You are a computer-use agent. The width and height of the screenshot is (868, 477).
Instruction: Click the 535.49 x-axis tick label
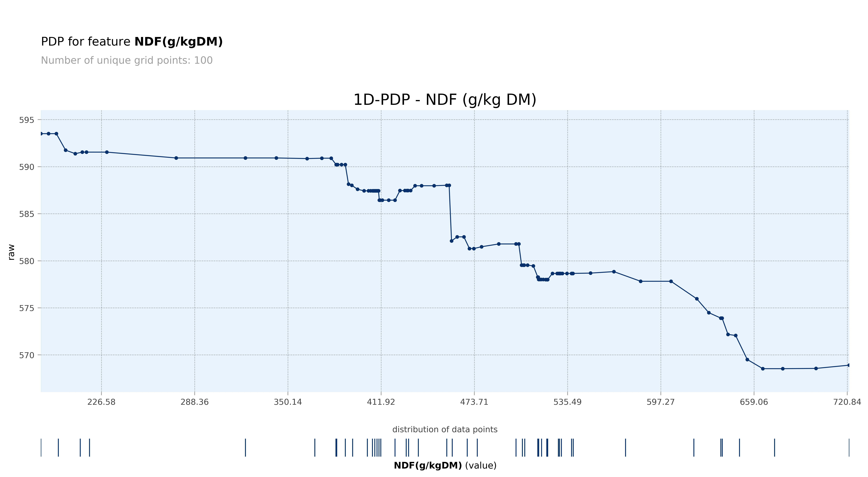[567, 402]
